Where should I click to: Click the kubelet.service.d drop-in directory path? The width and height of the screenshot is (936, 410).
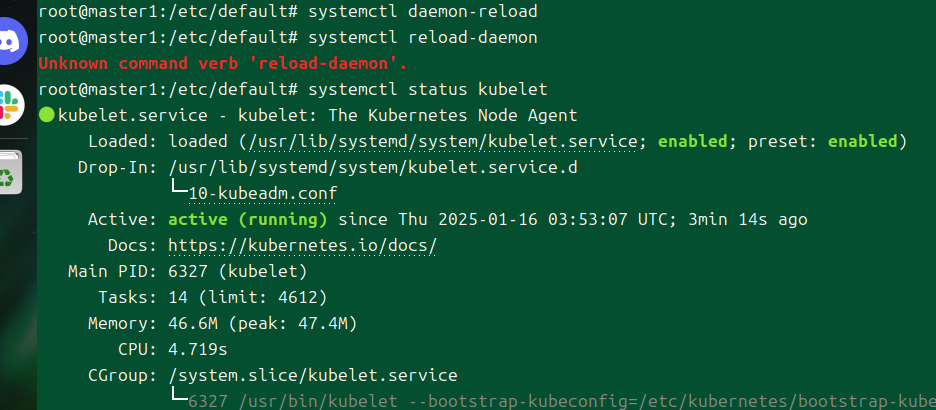click(373, 167)
